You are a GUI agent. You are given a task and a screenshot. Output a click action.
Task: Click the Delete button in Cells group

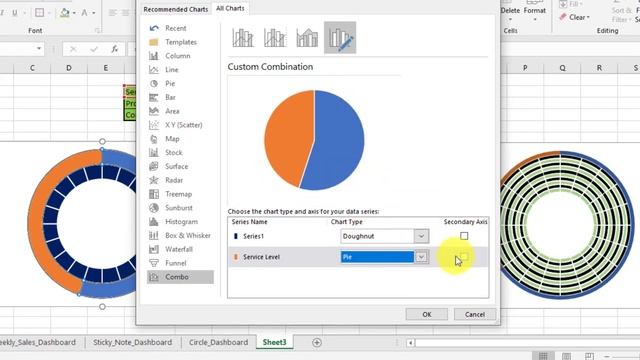[x=510, y=12]
